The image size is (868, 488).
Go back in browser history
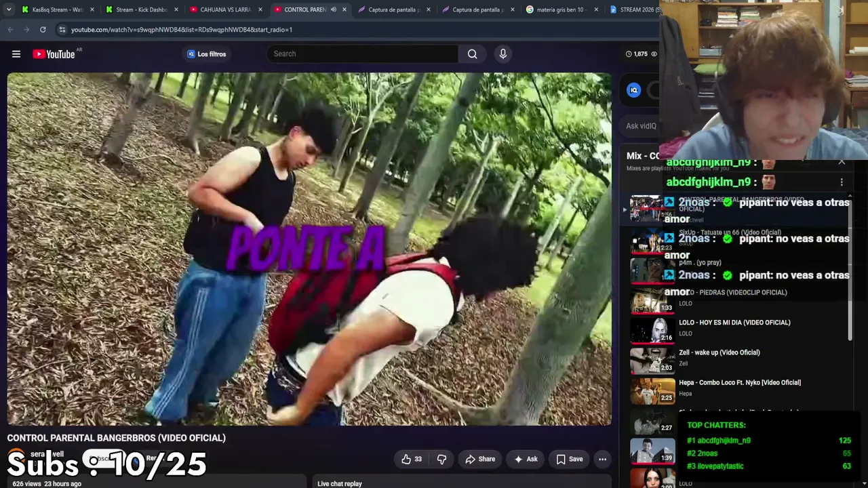click(x=10, y=30)
